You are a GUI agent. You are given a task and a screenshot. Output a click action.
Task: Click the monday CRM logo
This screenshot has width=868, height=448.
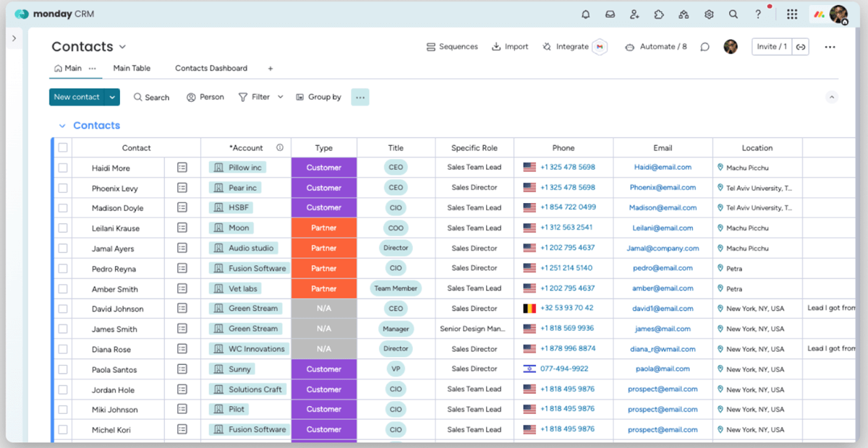tap(54, 14)
